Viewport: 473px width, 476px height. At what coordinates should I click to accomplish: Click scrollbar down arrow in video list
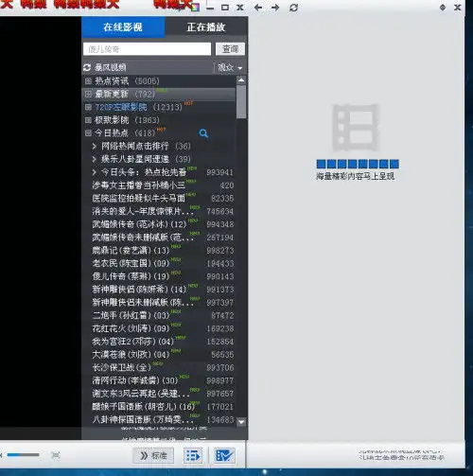(x=241, y=422)
